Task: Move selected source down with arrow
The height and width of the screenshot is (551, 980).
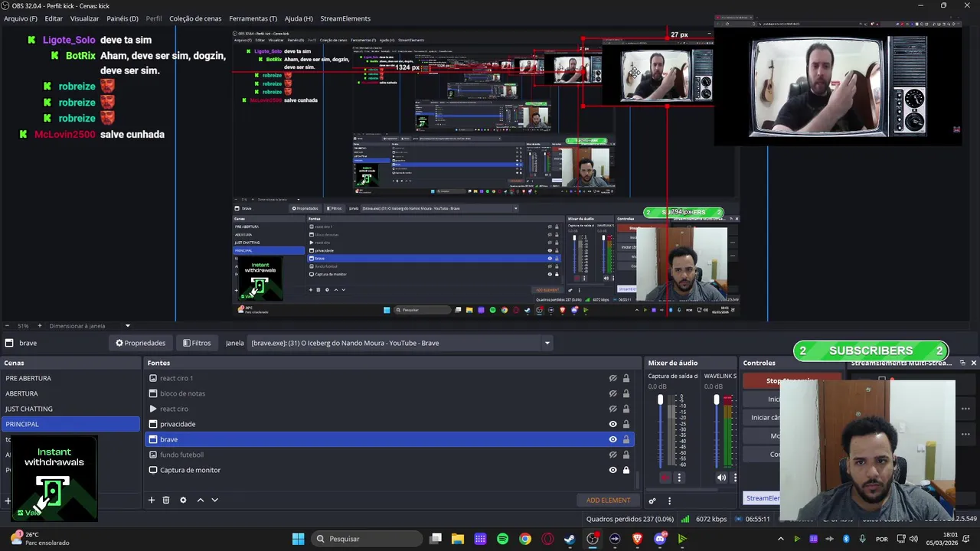Action: tap(215, 500)
